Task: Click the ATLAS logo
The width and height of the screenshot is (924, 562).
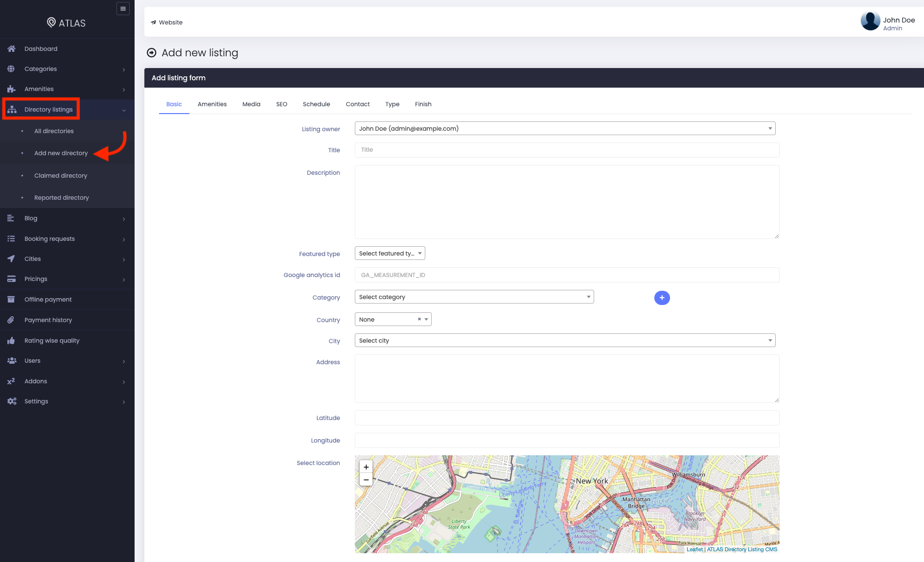Action: (66, 23)
